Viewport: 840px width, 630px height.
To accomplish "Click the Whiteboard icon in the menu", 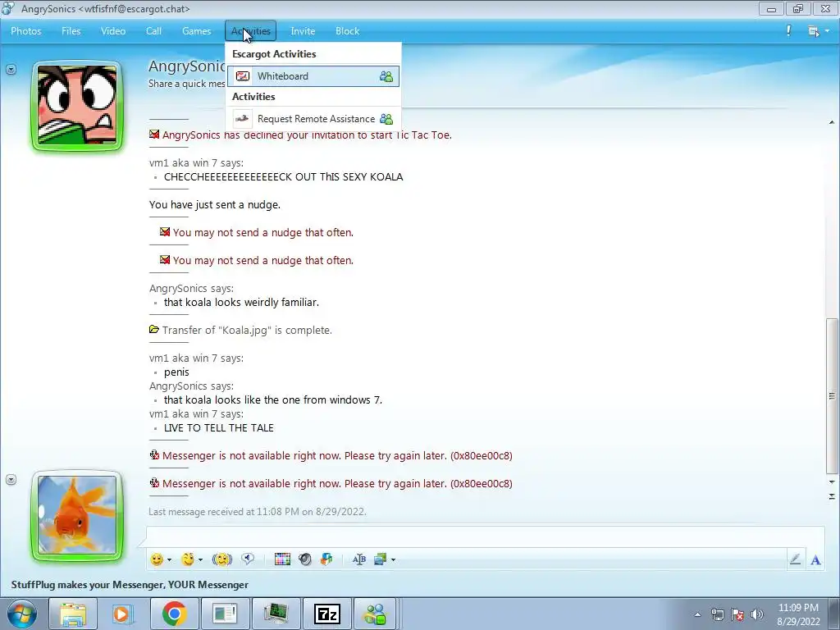I will click(243, 76).
